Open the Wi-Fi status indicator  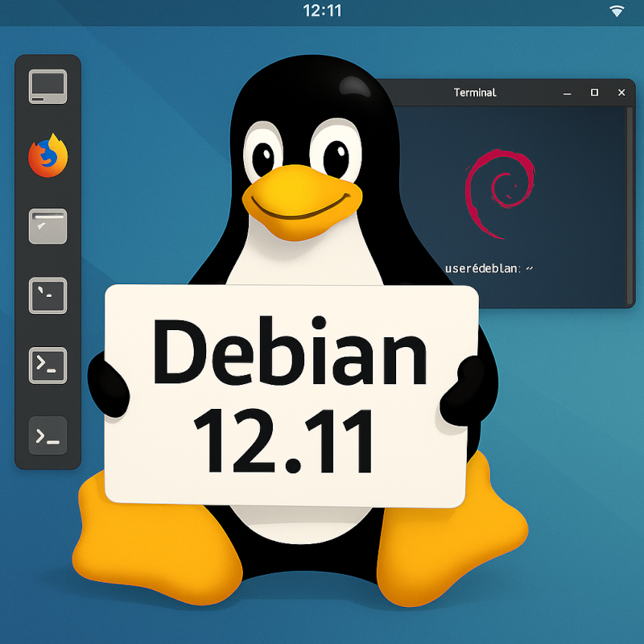[617, 11]
